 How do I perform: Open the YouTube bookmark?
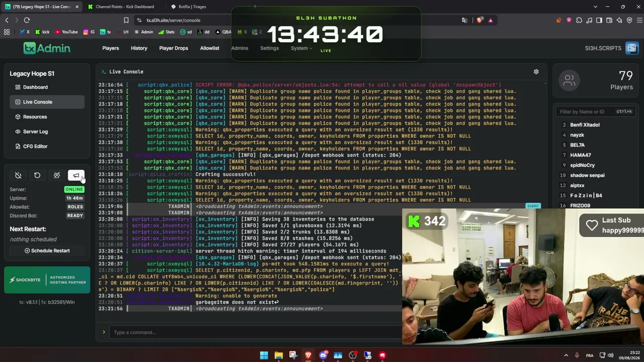tap(66, 32)
